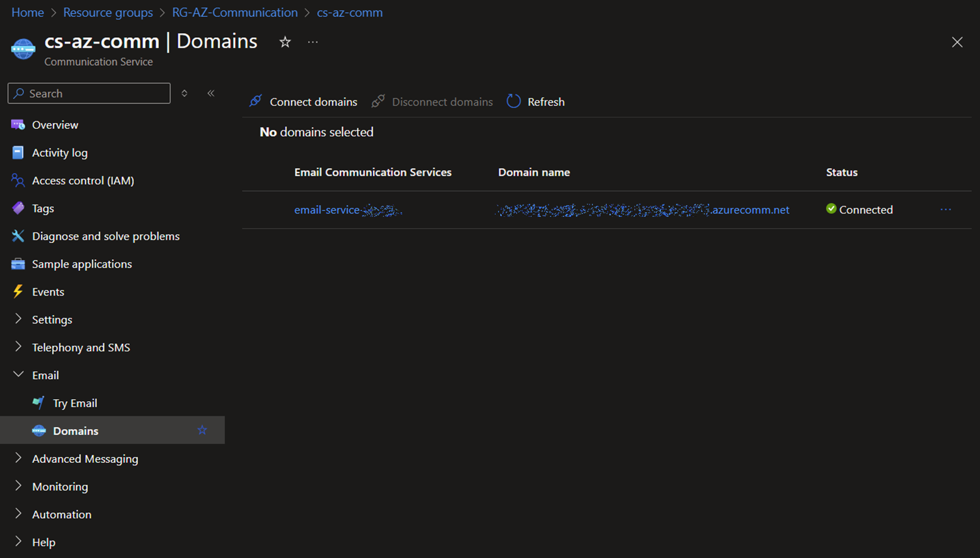The image size is (980, 558).
Task: Click the sidebar expand/collapse all arrows
Action: [x=184, y=93]
